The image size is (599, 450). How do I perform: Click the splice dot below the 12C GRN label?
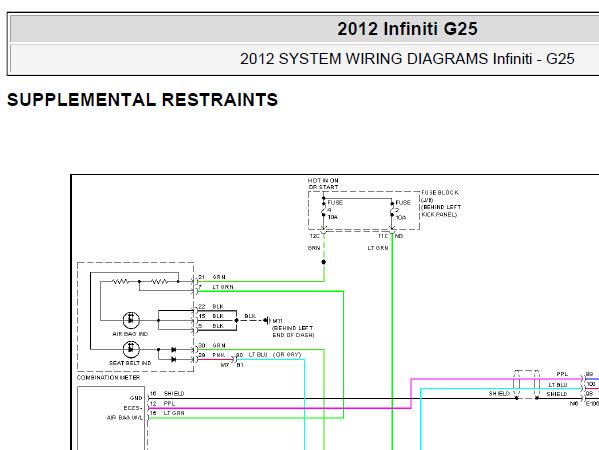[x=324, y=262]
